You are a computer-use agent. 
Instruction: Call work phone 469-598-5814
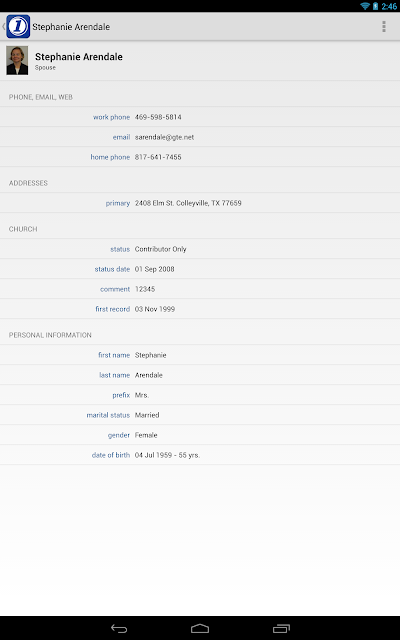click(x=200, y=117)
